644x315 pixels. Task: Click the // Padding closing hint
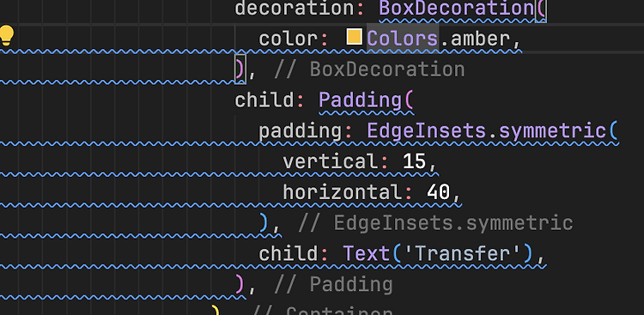(333, 285)
